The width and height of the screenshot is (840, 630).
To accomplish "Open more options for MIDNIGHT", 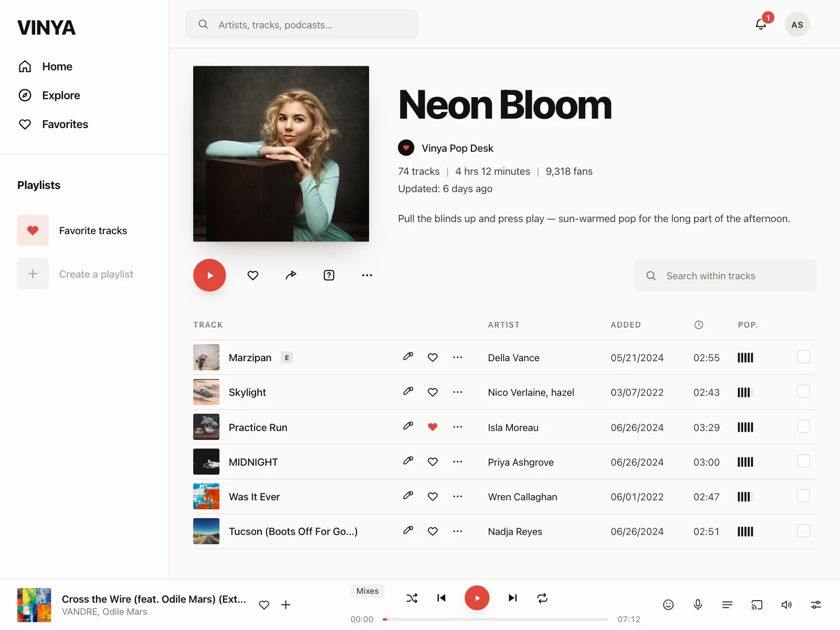I will 458,461.
